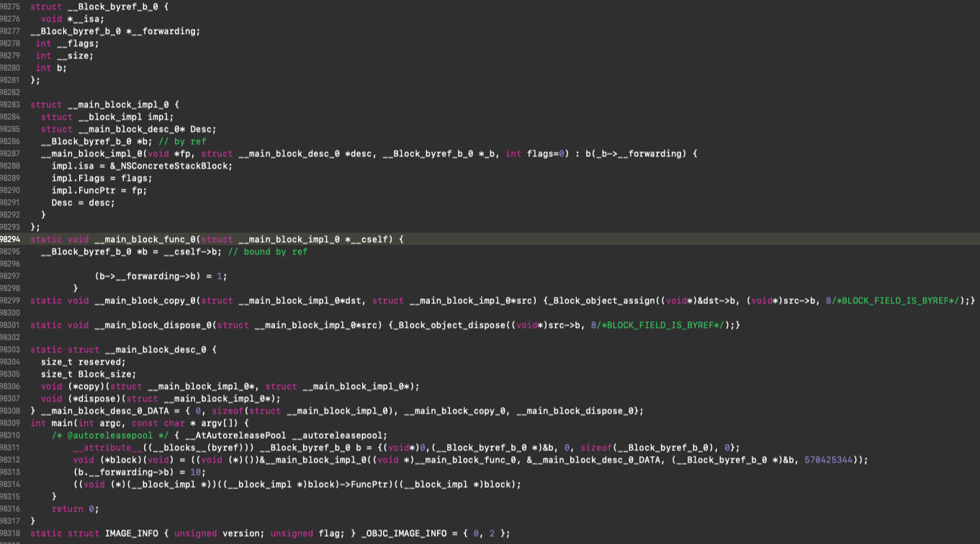
Task: Click the 'impl.FuncPtr = fp;' statement
Action: pyautogui.click(x=99, y=190)
